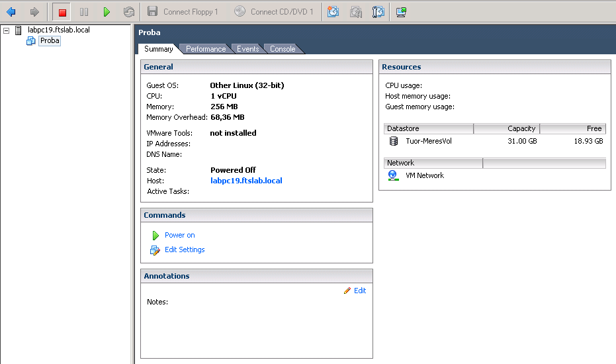Screen dimensions: 616x364
Task: Click Connect Floppy 1 toolbar button
Action: pos(183,12)
